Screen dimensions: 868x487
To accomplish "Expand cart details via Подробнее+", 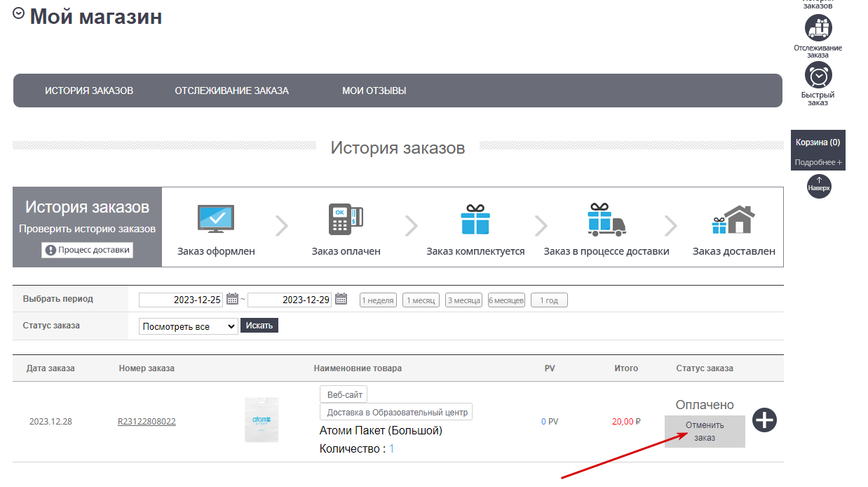I will coord(818,162).
